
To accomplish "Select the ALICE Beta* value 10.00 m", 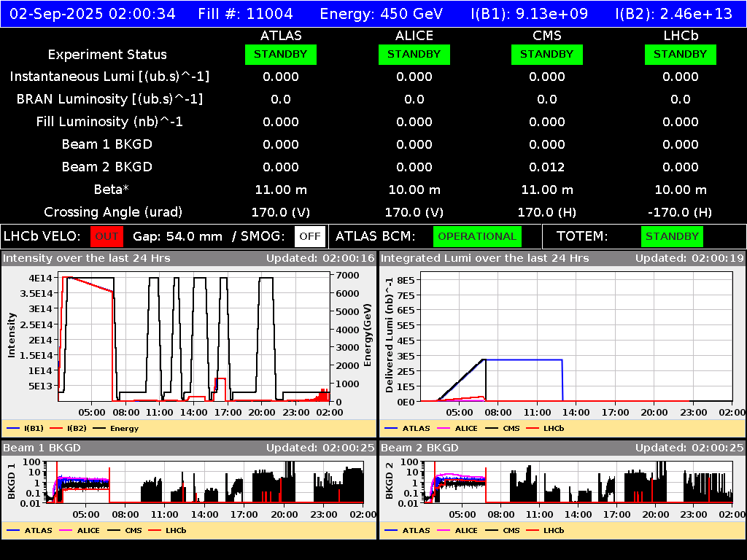I will (x=414, y=190).
